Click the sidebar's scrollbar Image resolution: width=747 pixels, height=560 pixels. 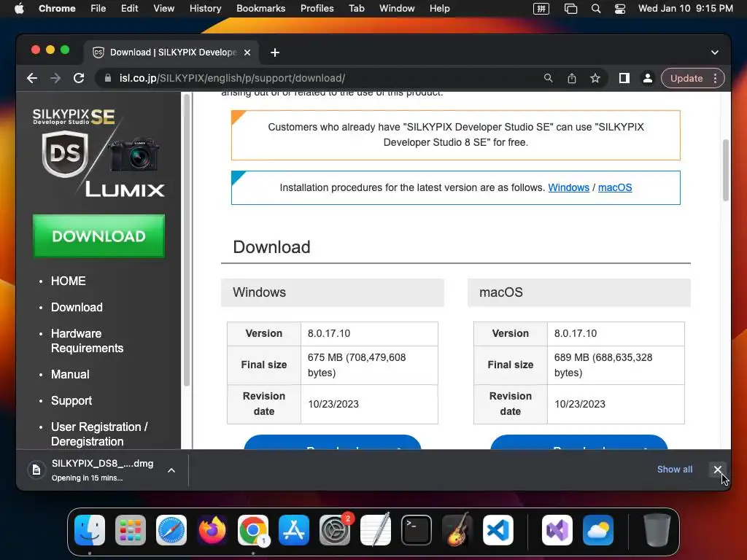pyautogui.click(x=187, y=241)
